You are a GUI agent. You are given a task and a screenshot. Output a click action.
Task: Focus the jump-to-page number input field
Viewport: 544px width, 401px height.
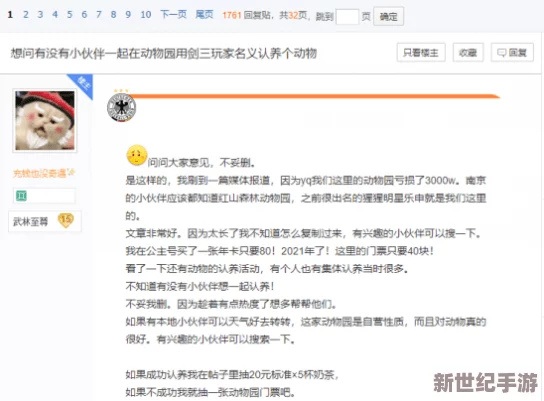point(347,16)
